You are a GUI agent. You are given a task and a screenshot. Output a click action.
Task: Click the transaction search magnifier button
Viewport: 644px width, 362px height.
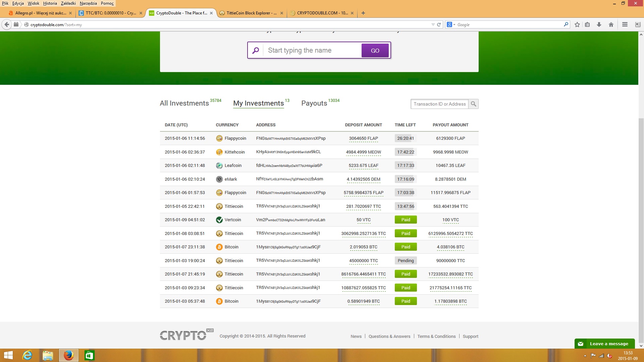point(473,104)
